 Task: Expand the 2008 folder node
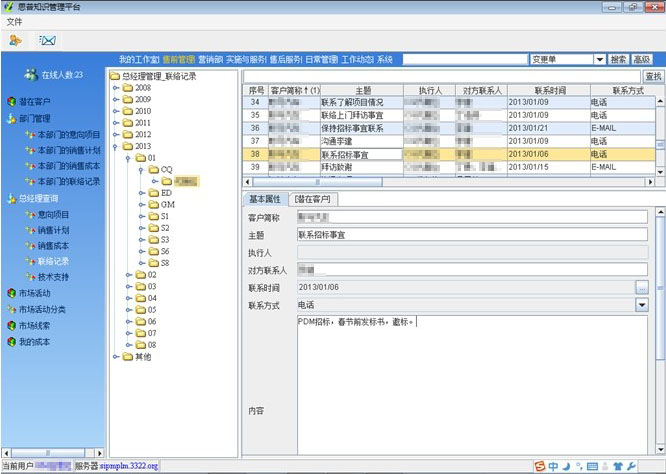tap(116, 88)
